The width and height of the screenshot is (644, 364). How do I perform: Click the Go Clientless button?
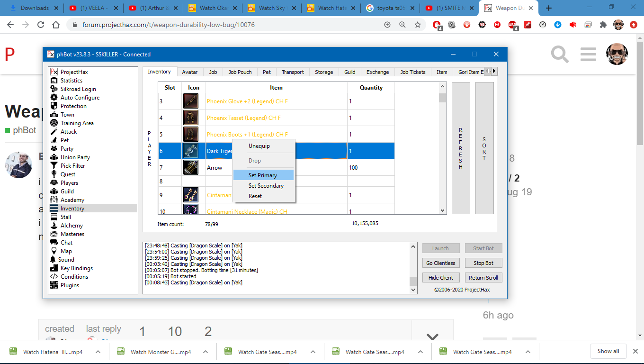tap(440, 263)
